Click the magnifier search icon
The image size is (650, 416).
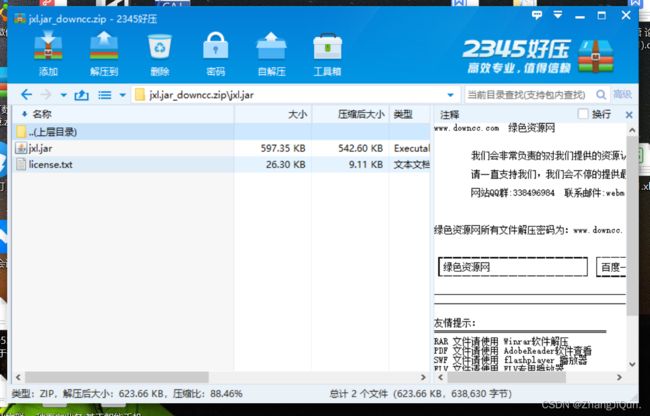tap(601, 95)
